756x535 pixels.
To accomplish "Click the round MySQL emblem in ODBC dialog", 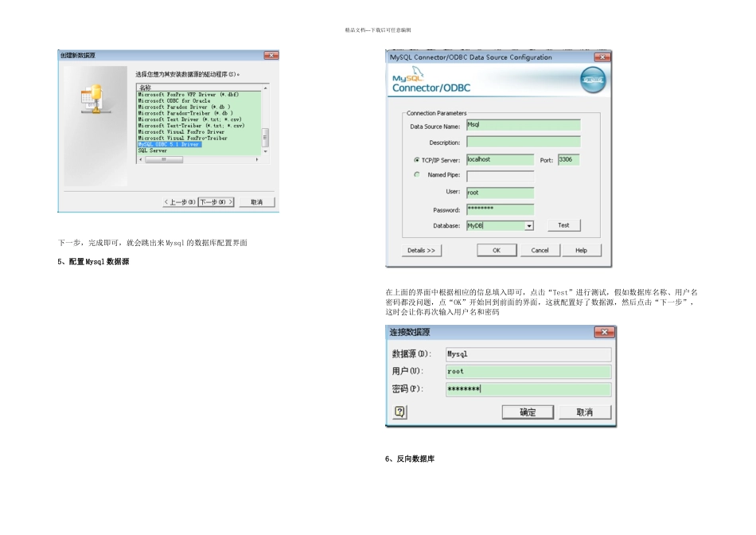I will [x=593, y=80].
